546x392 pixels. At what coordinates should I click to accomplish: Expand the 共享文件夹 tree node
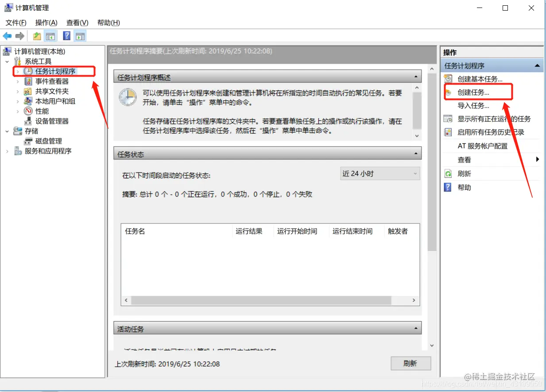click(18, 91)
